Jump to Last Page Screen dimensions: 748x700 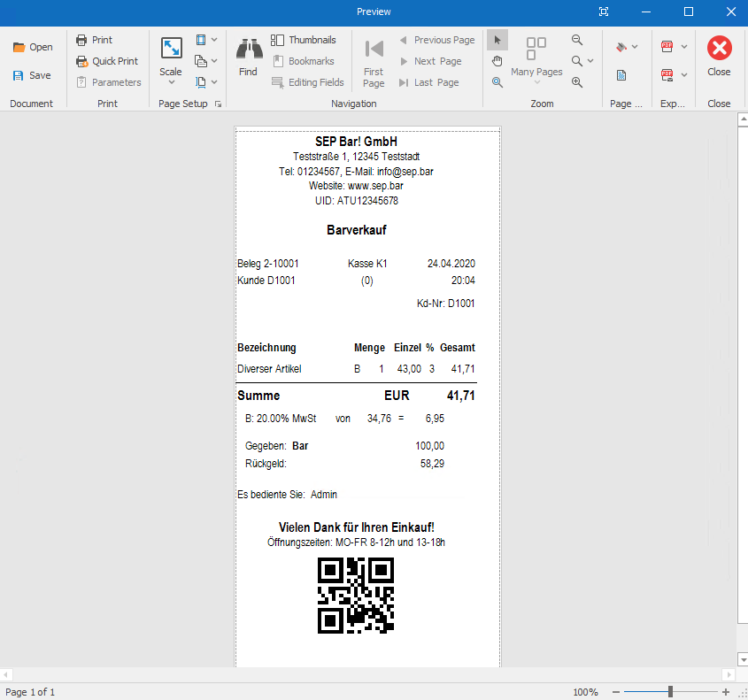coord(428,82)
